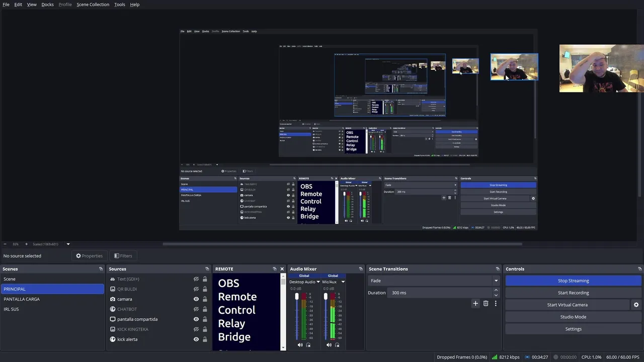Add a new scene transition
Screen dimensions: 644x362
[x=475, y=304]
